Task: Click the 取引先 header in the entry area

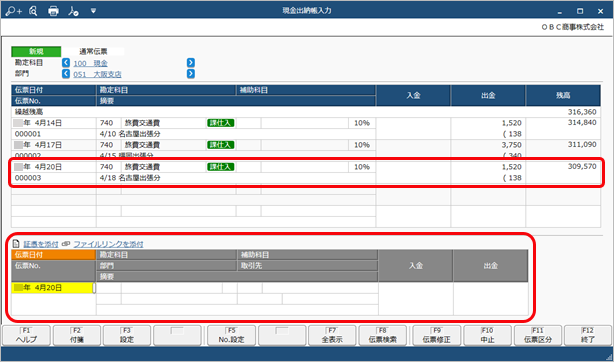Action: point(308,266)
